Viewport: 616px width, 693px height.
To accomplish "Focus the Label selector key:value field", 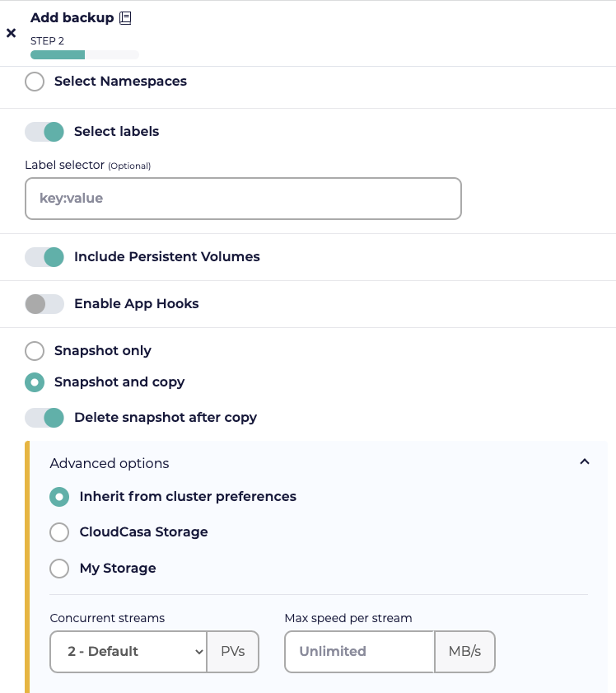I will 243,199.
